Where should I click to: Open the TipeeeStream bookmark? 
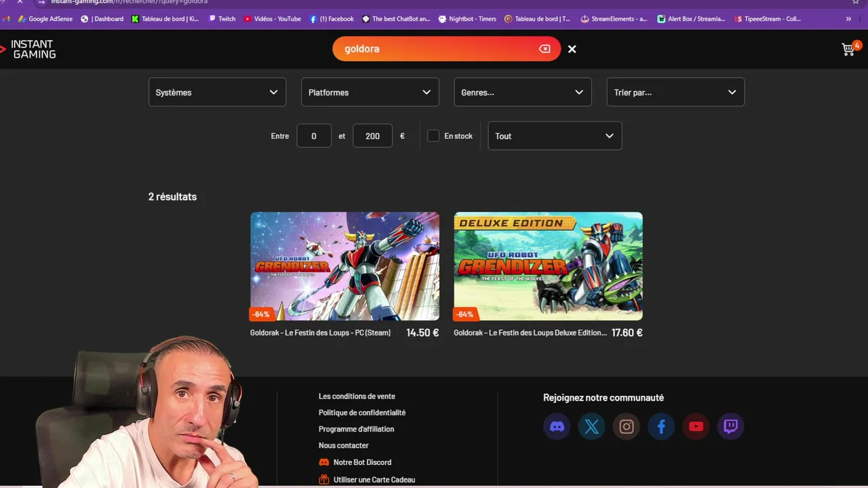pos(768,19)
